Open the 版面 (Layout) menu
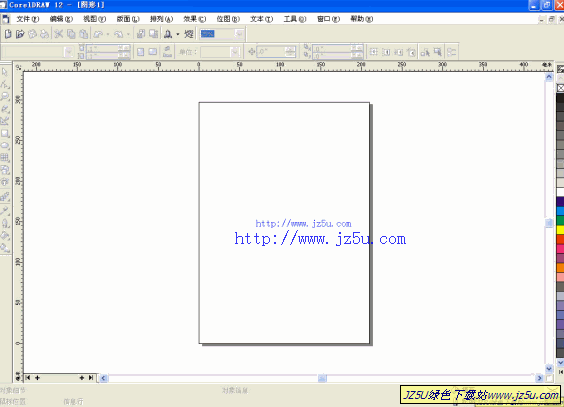Image resolution: width=564 pixels, height=407 pixels. [x=128, y=19]
